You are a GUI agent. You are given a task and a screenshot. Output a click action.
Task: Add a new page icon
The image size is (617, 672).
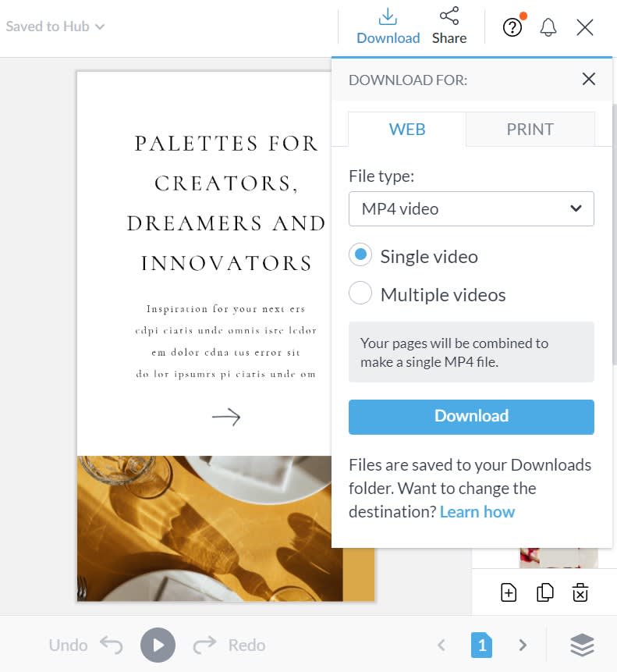pos(509,592)
